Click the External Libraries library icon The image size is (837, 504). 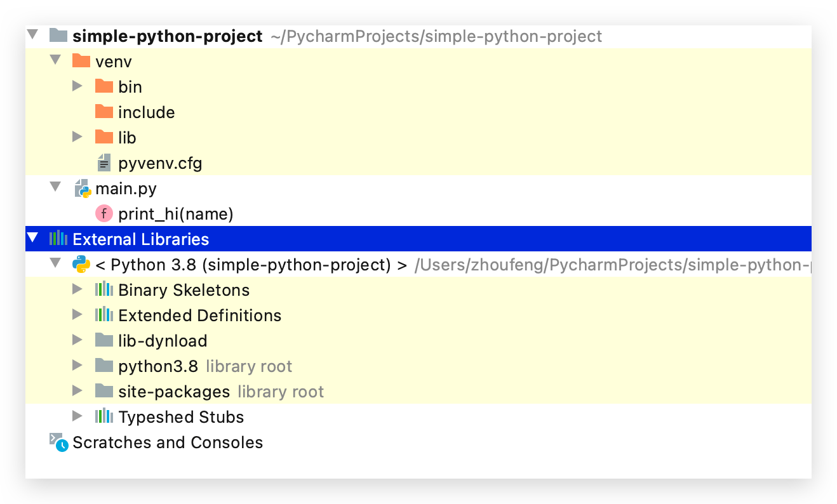pyautogui.click(x=59, y=239)
